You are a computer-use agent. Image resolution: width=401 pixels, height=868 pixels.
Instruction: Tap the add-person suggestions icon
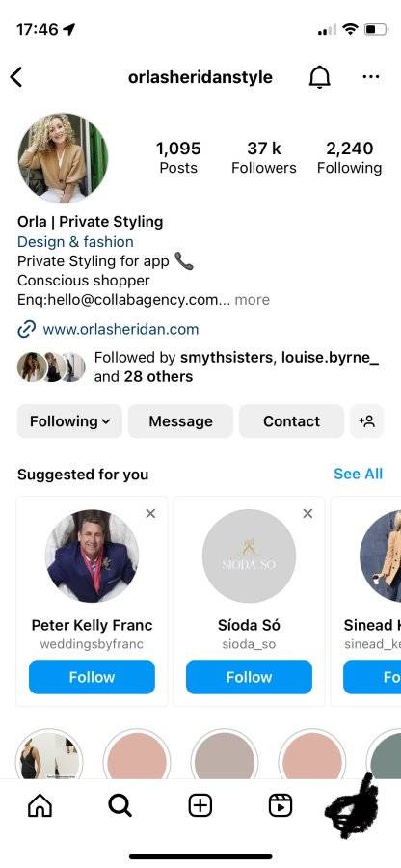coord(366,421)
